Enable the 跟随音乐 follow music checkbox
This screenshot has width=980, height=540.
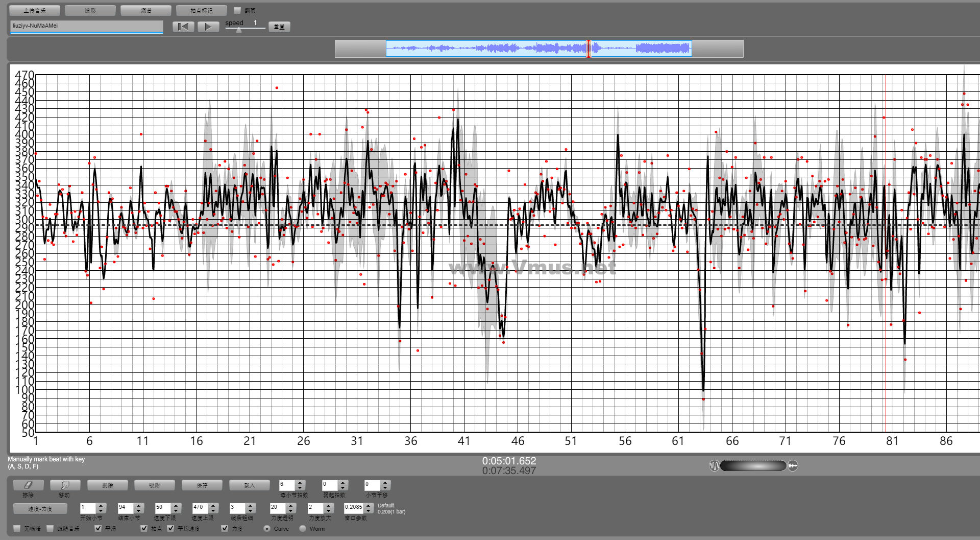[50, 528]
